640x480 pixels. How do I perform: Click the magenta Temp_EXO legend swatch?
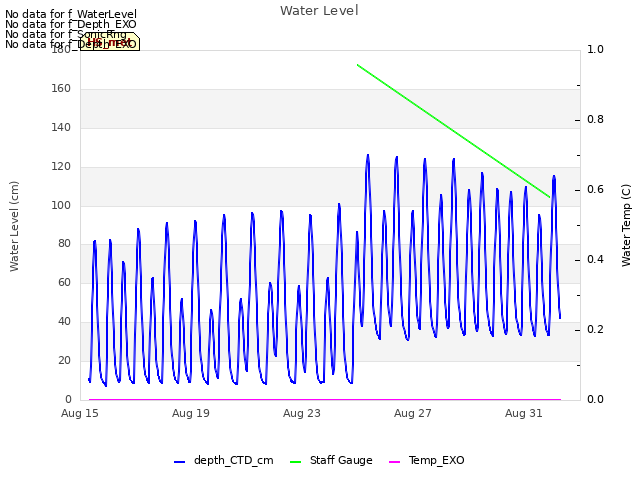(x=395, y=462)
